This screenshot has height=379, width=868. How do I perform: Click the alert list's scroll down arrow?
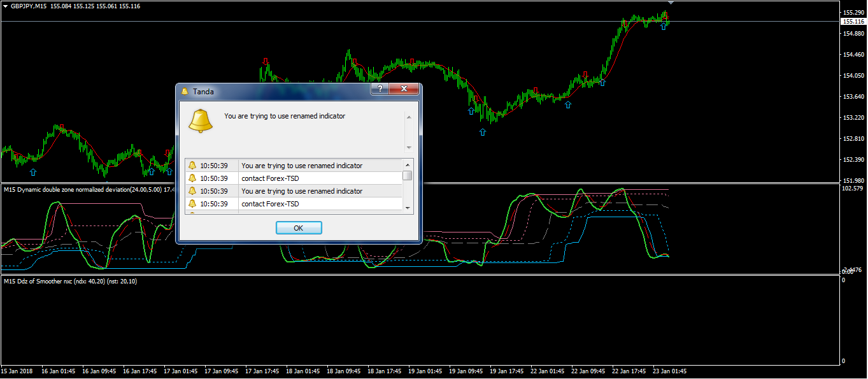408,207
